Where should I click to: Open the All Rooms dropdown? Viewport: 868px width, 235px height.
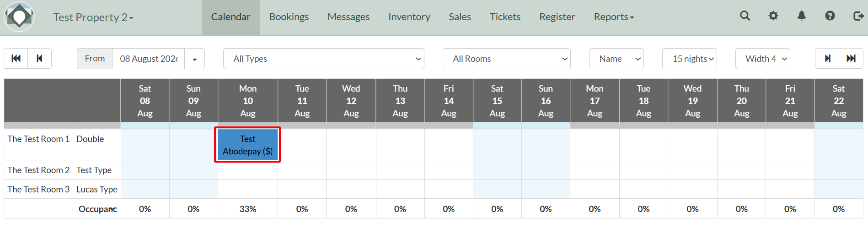pyautogui.click(x=507, y=59)
